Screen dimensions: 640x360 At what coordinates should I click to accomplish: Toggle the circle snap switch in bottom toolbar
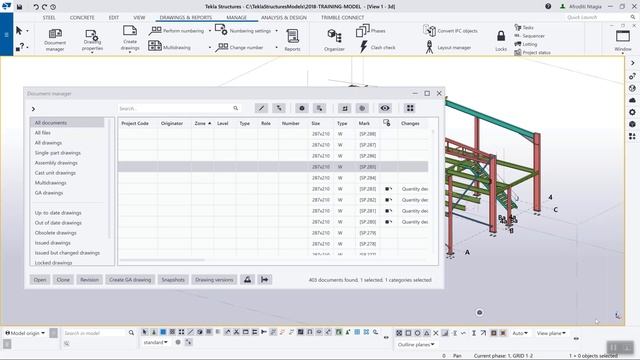(x=417, y=333)
